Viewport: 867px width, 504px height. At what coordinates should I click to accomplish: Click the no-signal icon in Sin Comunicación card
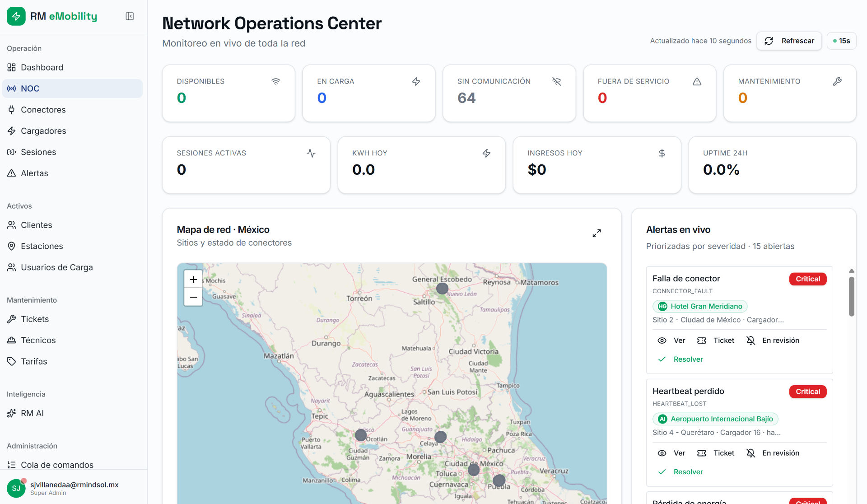pyautogui.click(x=556, y=81)
